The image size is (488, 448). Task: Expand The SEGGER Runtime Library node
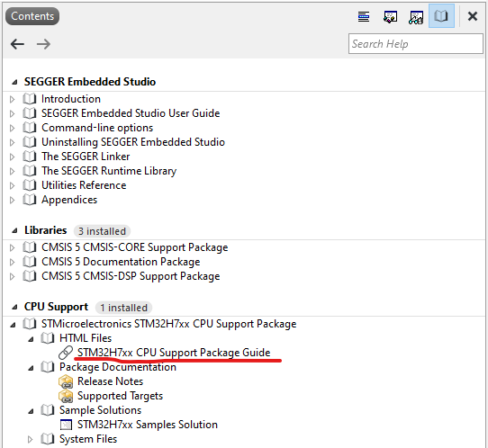[x=12, y=171]
